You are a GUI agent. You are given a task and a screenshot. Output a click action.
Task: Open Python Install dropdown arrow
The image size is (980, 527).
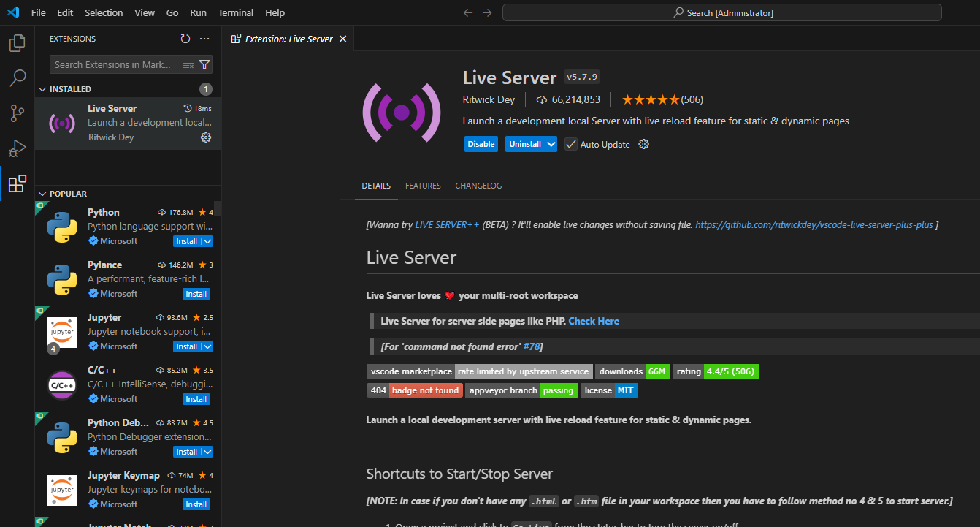[x=207, y=241]
